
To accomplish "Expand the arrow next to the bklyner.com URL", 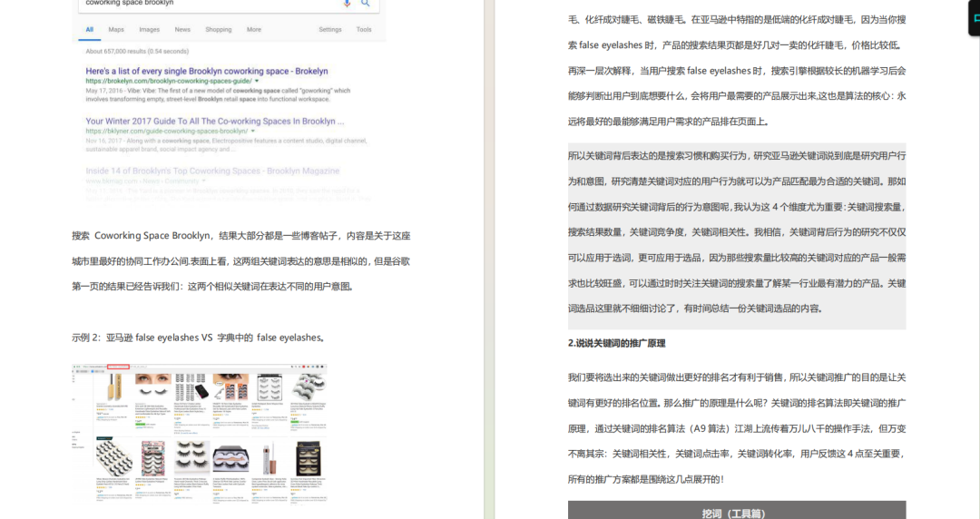I will point(253,132).
